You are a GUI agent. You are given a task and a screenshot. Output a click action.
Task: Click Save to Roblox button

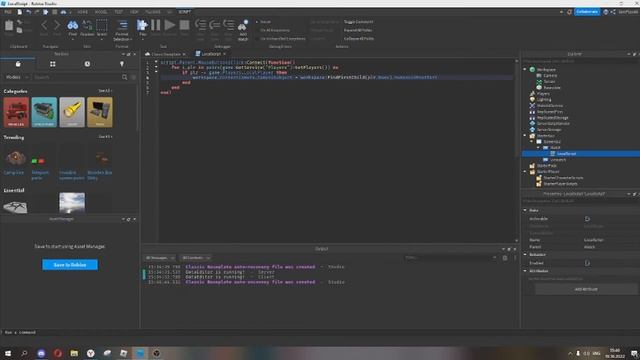coord(70,265)
